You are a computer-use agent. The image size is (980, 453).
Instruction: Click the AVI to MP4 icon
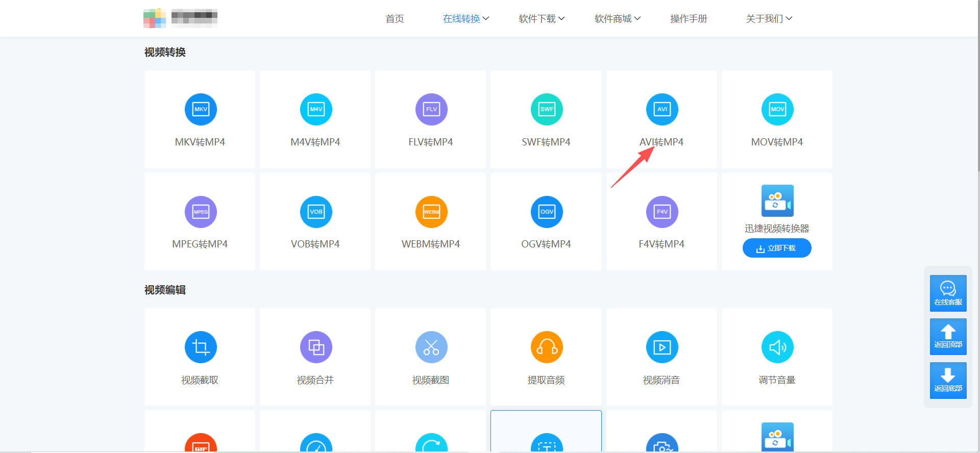[x=662, y=109]
